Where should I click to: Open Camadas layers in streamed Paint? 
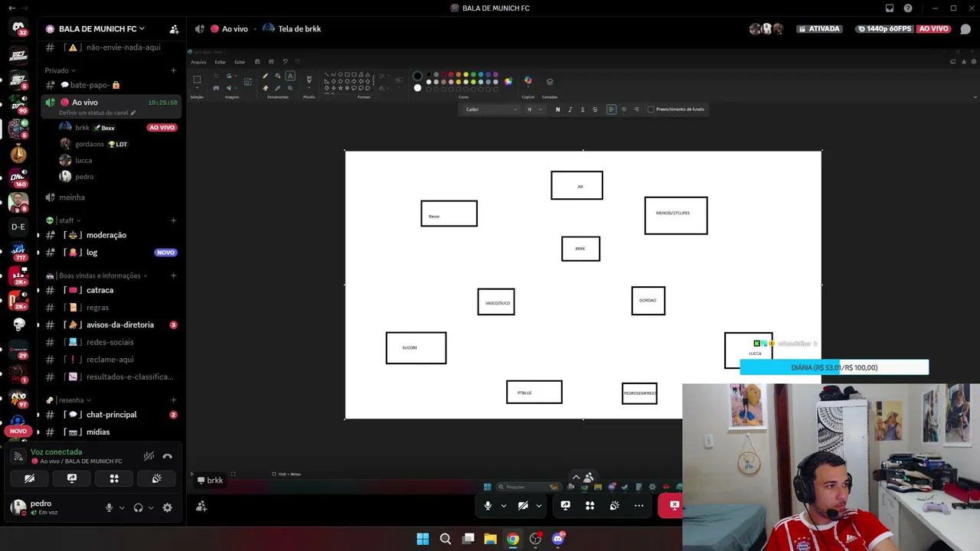click(x=550, y=81)
